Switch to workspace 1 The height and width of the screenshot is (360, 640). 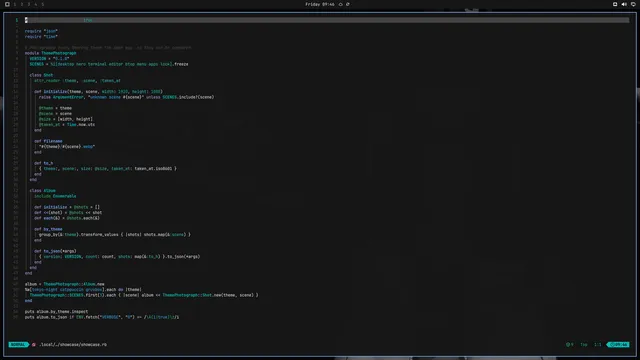pyautogui.click(x=15, y=4)
